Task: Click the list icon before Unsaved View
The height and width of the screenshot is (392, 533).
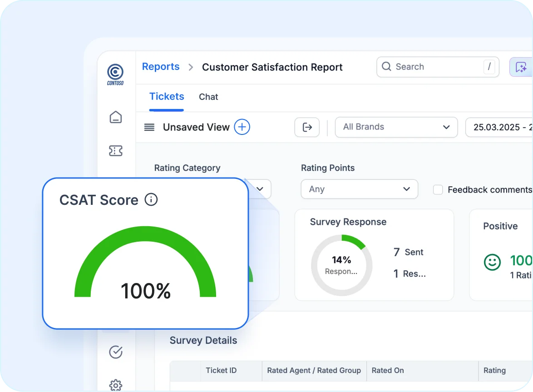Action: click(x=149, y=127)
